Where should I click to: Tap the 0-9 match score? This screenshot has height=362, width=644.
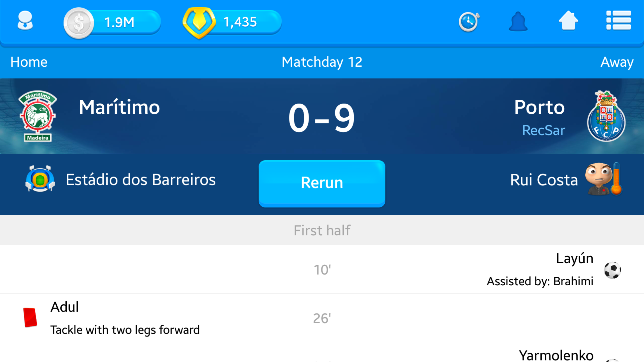coord(321,118)
